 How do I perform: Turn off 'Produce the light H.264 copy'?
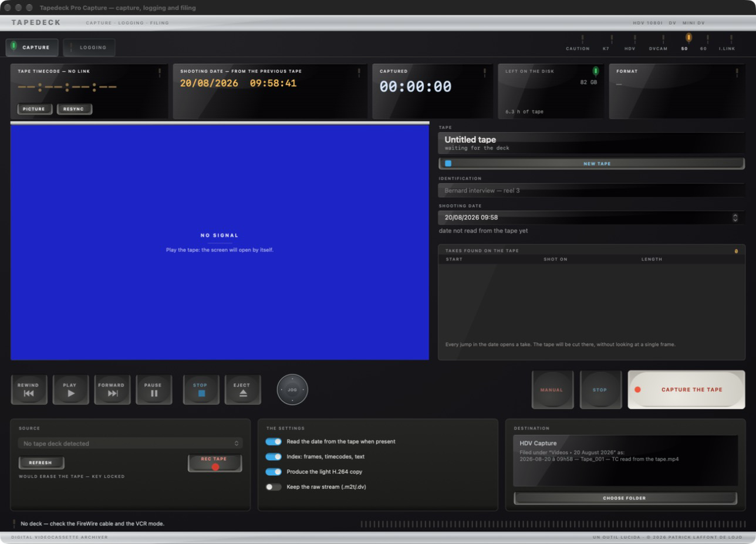(274, 472)
